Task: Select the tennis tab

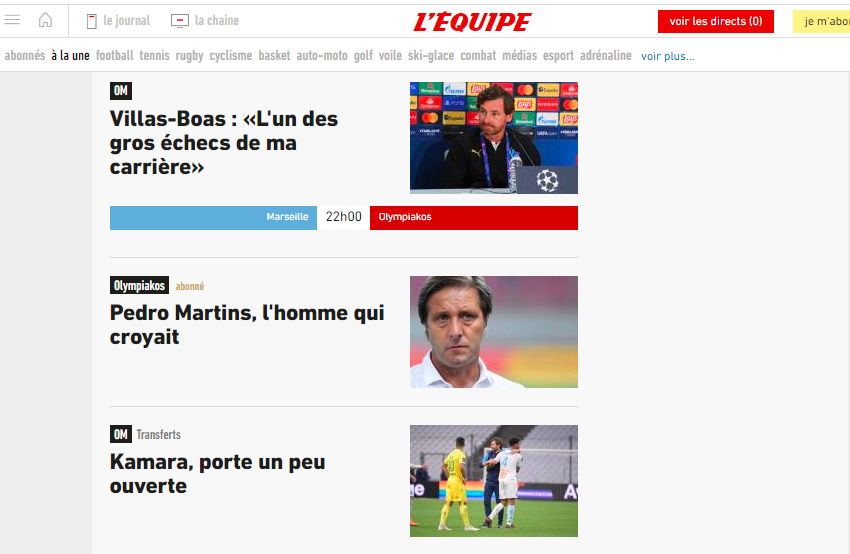Action: [x=154, y=55]
